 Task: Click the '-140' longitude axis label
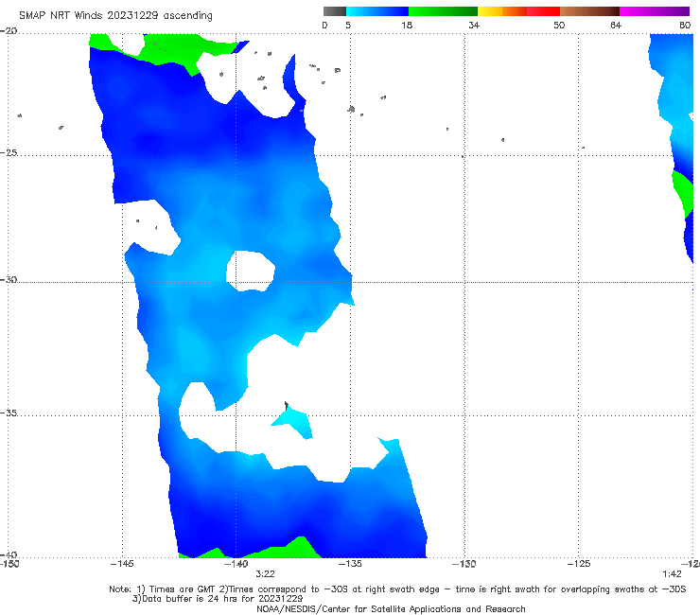coord(236,564)
